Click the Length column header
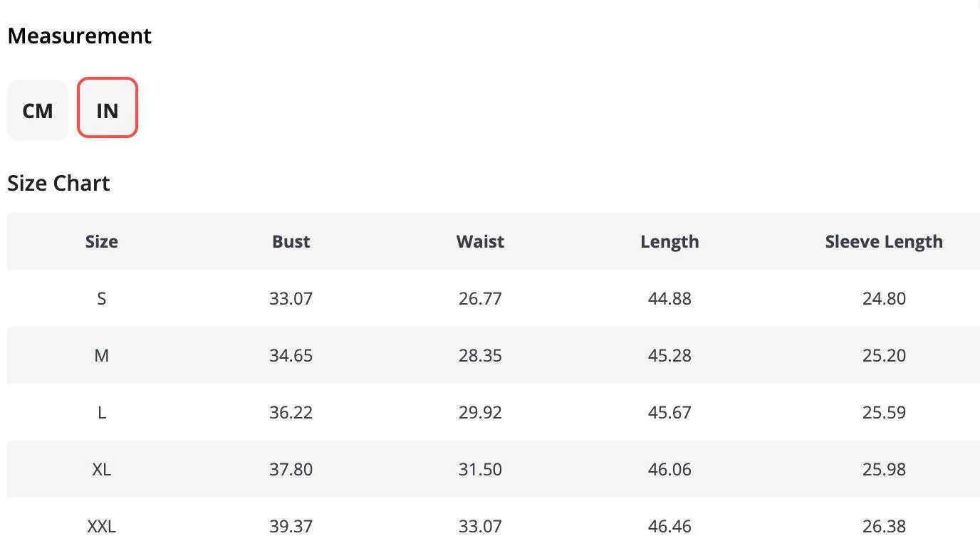Screen dimensions: 980x558 669,241
